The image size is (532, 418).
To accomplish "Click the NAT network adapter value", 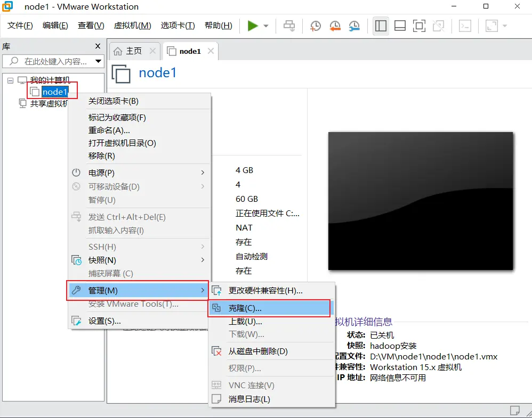I will [244, 228].
